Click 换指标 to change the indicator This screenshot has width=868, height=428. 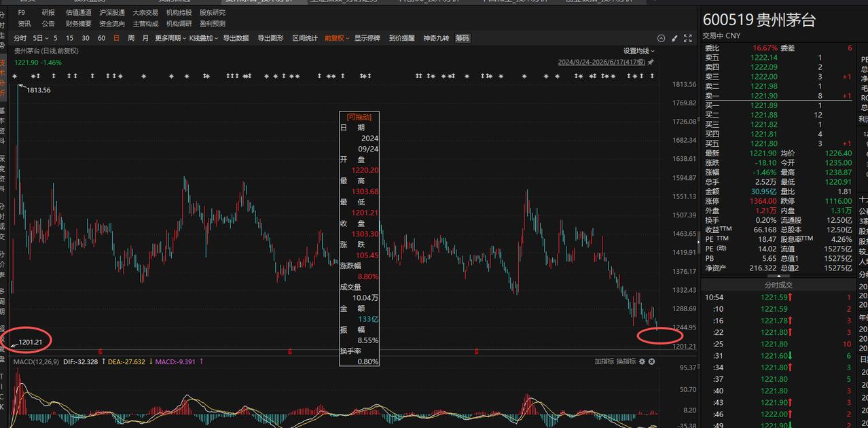pos(626,361)
